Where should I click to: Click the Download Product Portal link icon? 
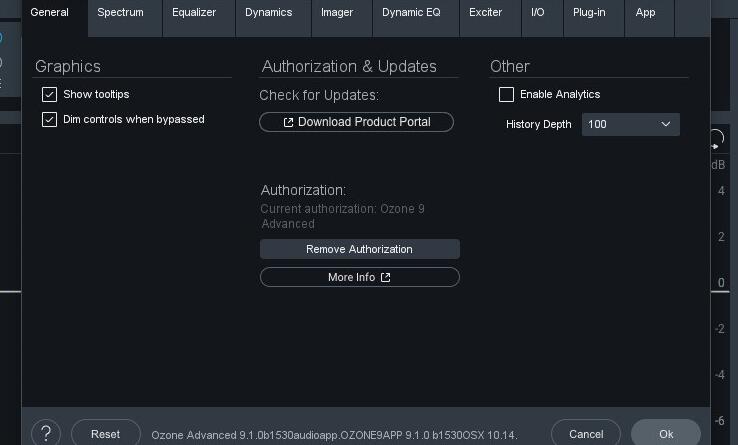point(289,122)
